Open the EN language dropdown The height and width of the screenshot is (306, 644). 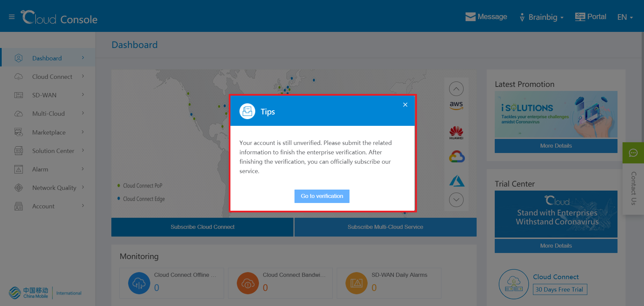click(625, 17)
